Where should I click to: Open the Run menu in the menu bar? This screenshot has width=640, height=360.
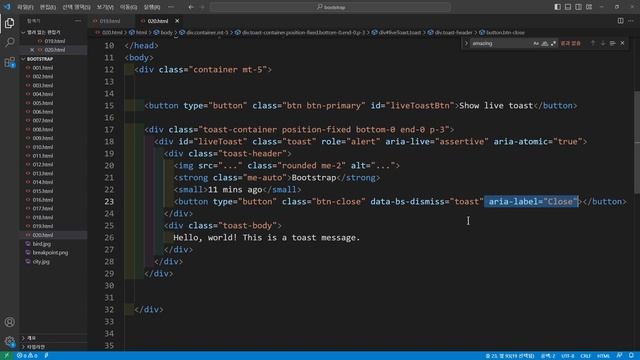click(x=152, y=7)
